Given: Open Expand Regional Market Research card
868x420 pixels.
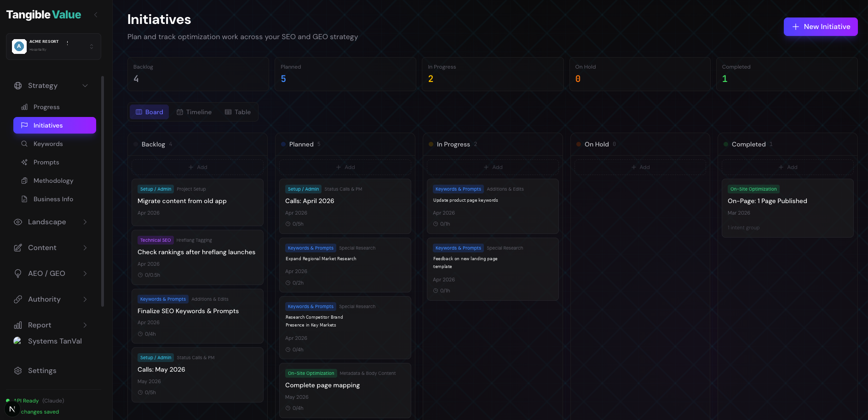Looking at the screenshot, I should 345,265.
